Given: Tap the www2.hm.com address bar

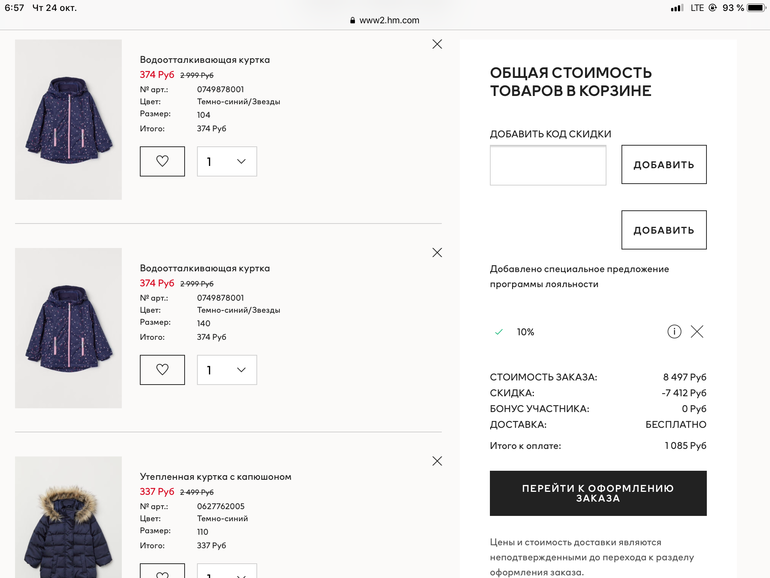Looking at the screenshot, I should pyautogui.click(x=385, y=20).
